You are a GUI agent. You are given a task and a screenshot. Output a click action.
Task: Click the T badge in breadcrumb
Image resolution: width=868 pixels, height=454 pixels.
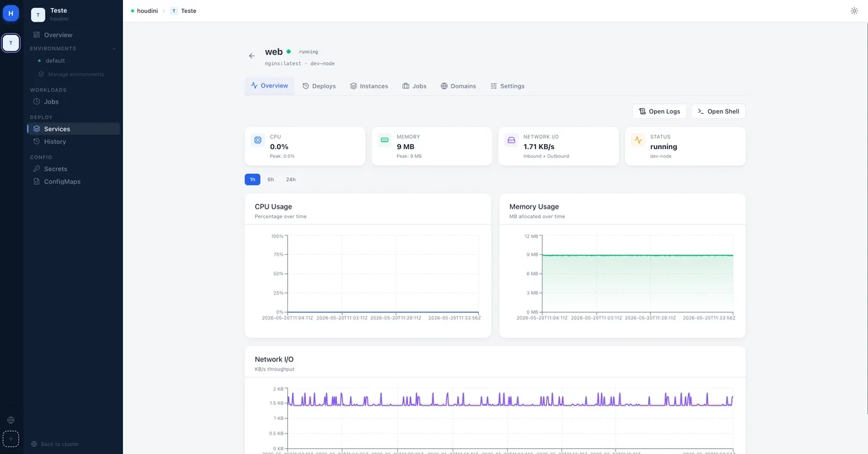[174, 11]
